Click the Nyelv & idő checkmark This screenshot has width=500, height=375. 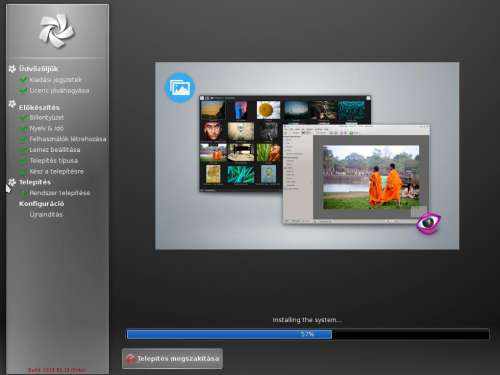point(24,128)
